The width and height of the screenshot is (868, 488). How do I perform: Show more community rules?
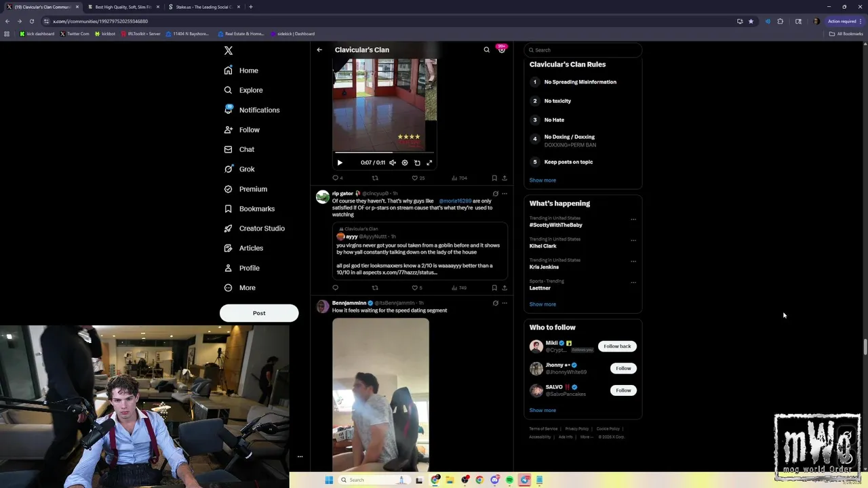542,180
